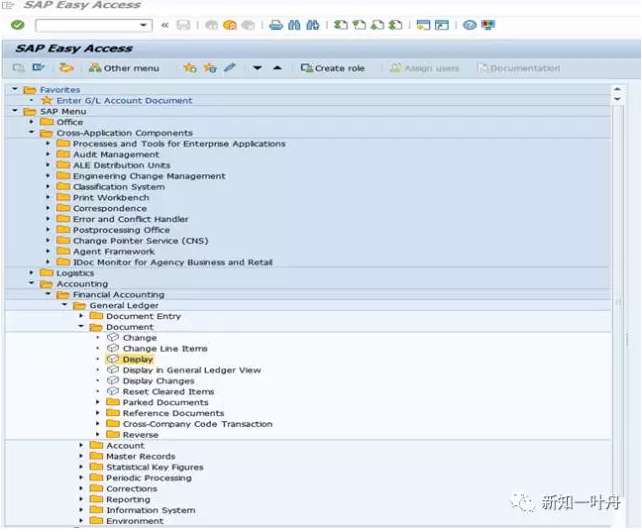
Task: Click the Create New Session icon
Action: (423, 25)
